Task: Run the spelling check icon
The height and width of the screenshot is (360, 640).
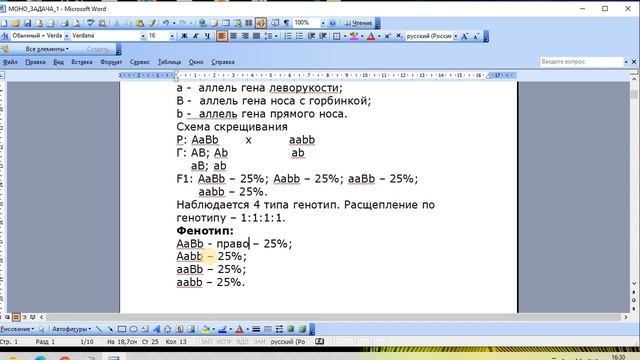Action: click(x=91, y=23)
